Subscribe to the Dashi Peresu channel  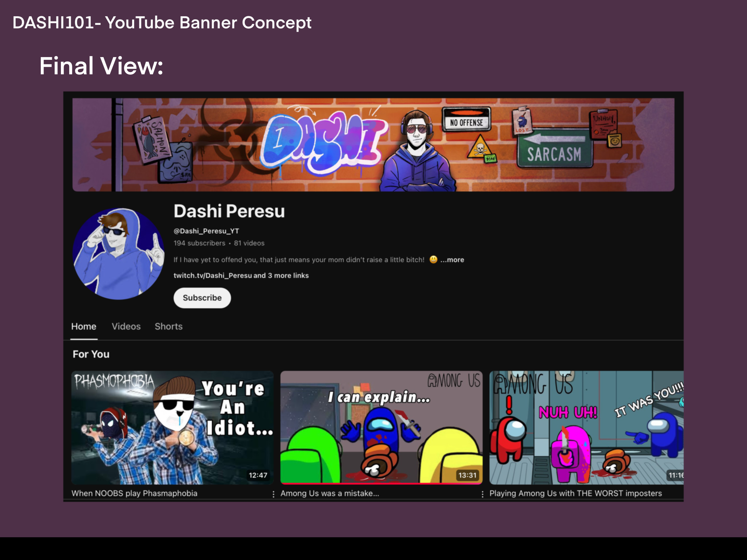202,298
